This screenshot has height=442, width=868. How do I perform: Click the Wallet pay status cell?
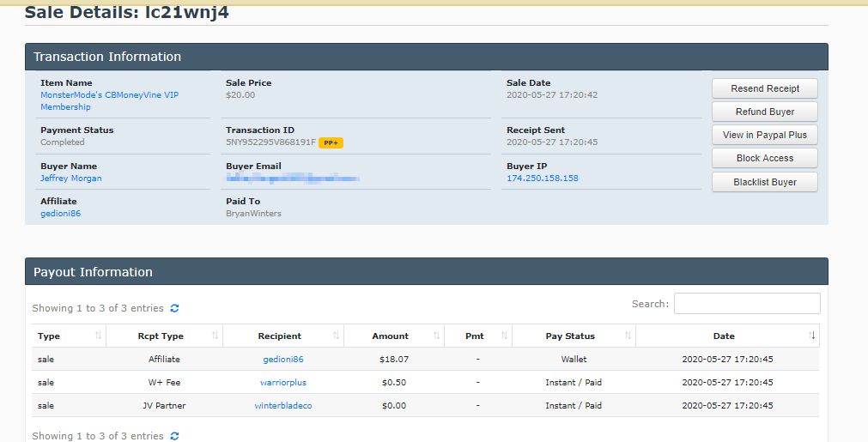574,359
